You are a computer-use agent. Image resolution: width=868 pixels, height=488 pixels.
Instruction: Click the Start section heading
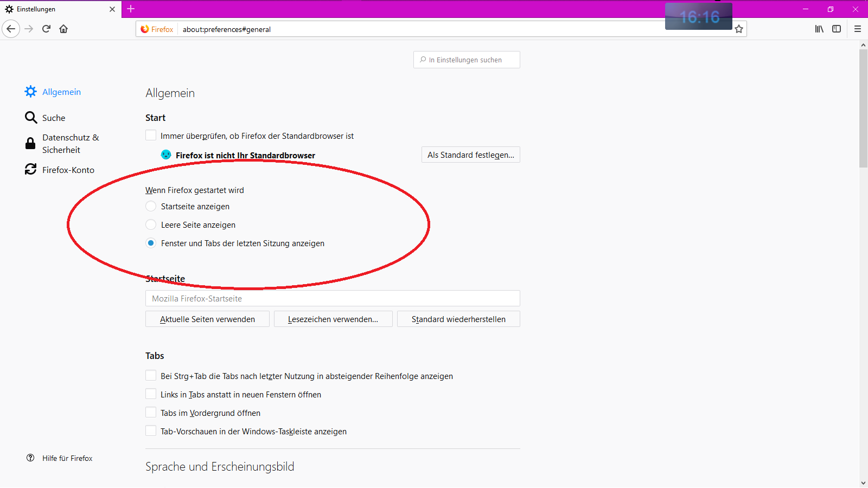click(x=155, y=118)
